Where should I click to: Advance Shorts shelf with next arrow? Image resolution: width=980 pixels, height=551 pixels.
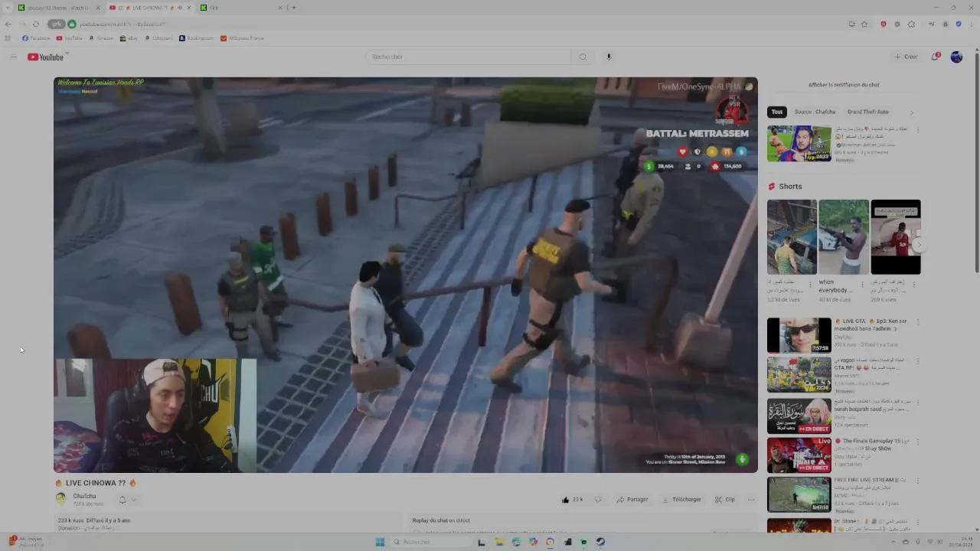[x=920, y=245]
